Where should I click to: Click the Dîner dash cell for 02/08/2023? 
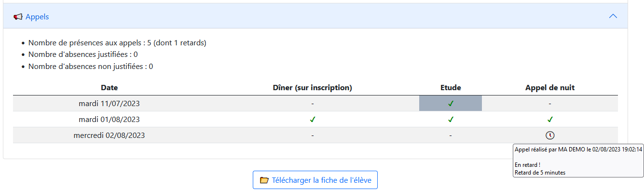tap(313, 136)
